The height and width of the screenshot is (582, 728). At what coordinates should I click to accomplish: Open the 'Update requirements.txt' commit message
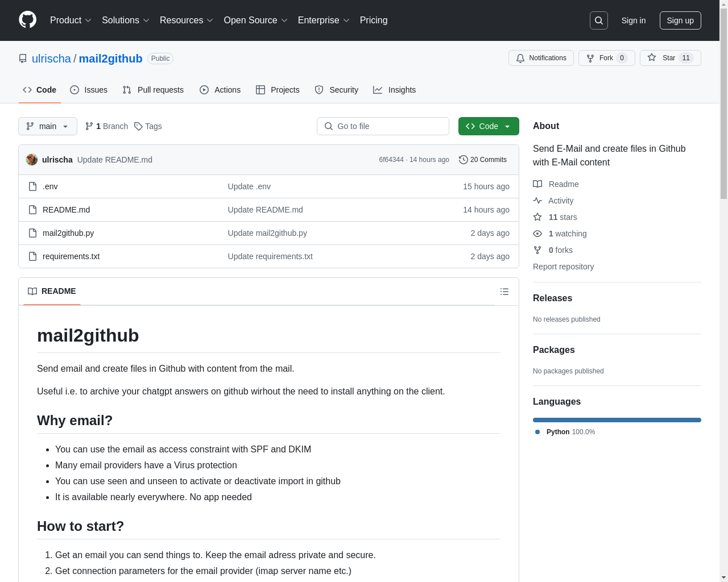[270, 256]
